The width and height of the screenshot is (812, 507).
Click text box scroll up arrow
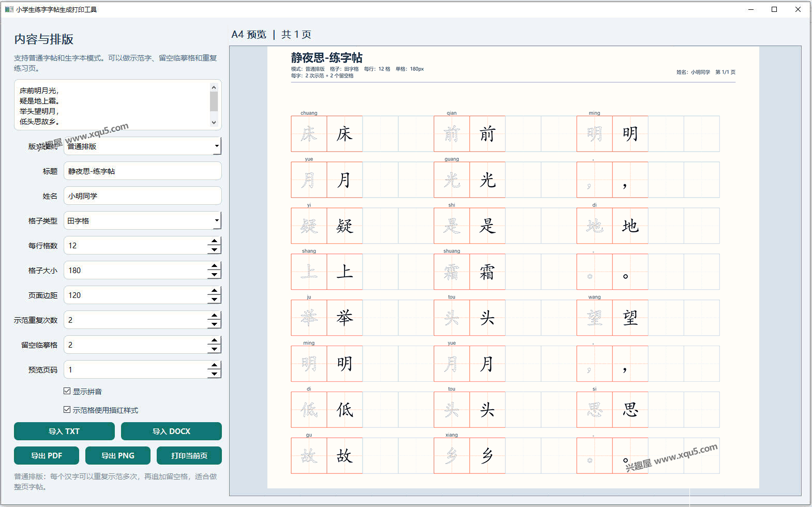(x=214, y=87)
